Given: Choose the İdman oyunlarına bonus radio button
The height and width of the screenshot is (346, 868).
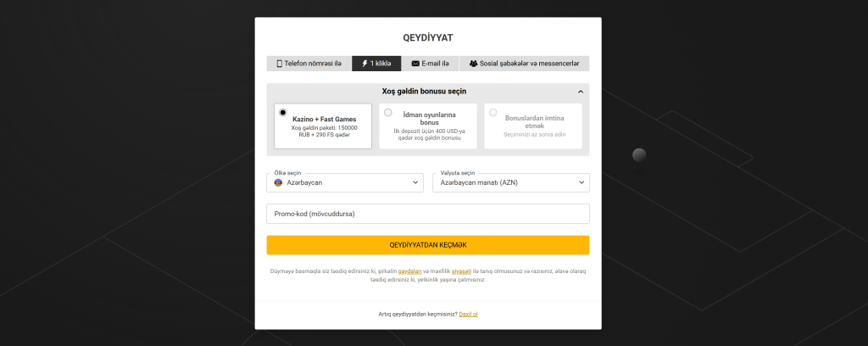Looking at the screenshot, I should tap(388, 112).
